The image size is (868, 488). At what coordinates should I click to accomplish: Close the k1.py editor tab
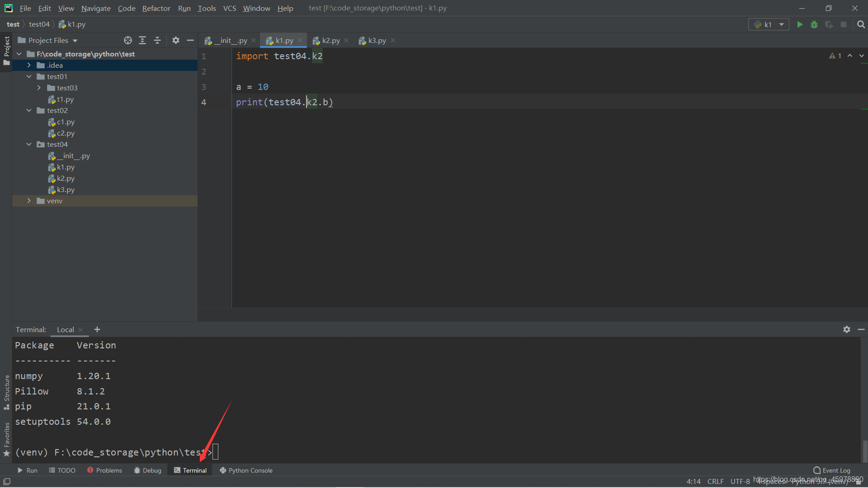pos(300,40)
